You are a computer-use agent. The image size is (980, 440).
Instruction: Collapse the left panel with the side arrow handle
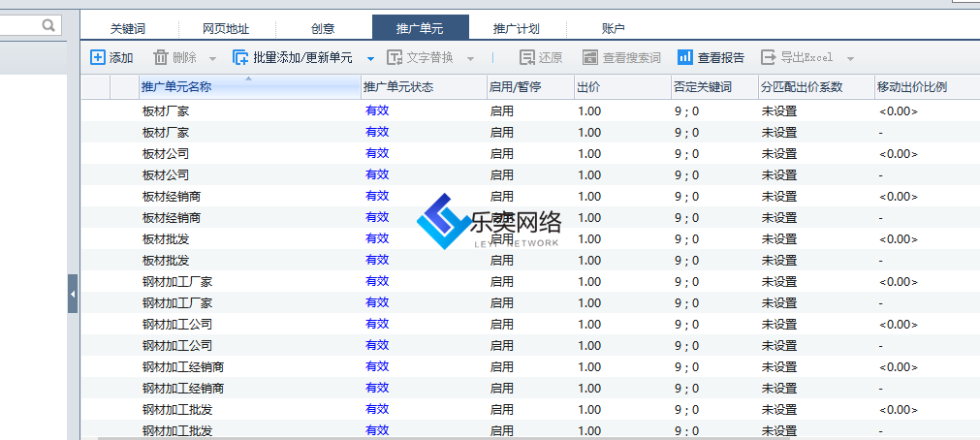click(x=73, y=293)
